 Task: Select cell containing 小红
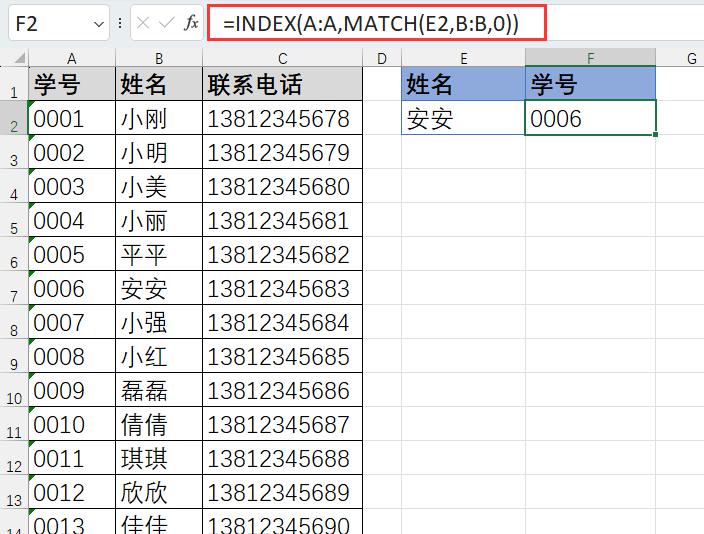159,356
